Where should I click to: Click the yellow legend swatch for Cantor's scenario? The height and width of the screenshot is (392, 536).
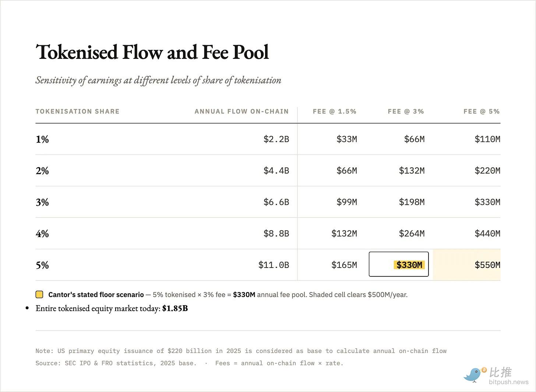(39, 294)
